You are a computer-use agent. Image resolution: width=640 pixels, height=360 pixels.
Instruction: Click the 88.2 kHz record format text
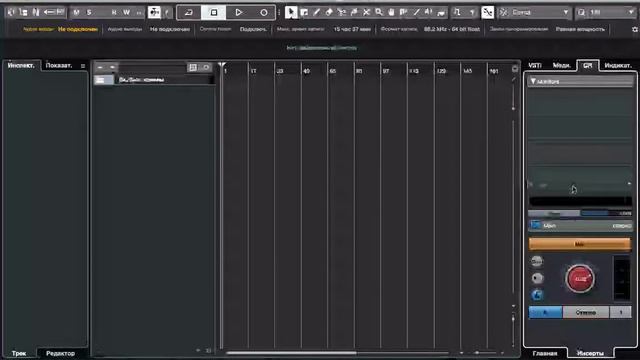(452, 29)
